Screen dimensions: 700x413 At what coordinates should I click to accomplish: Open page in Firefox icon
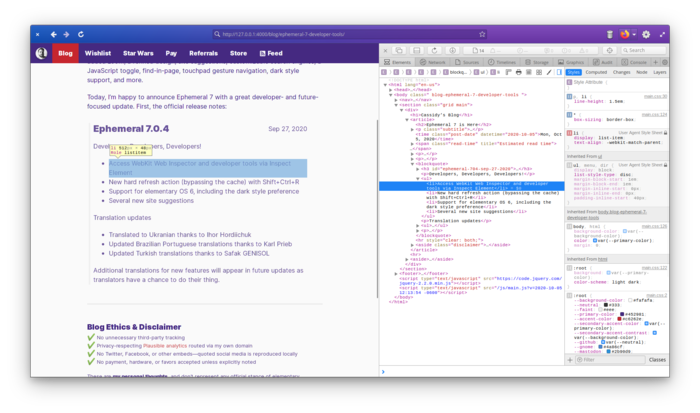[x=625, y=34]
